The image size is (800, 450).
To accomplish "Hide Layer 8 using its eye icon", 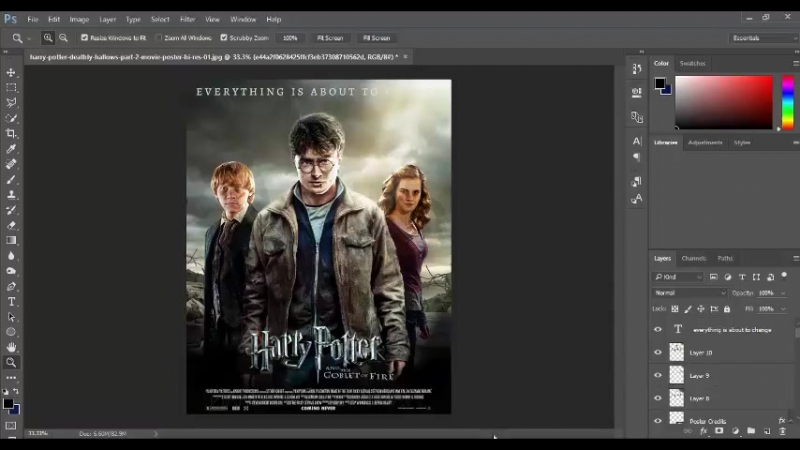I will click(x=658, y=398).
